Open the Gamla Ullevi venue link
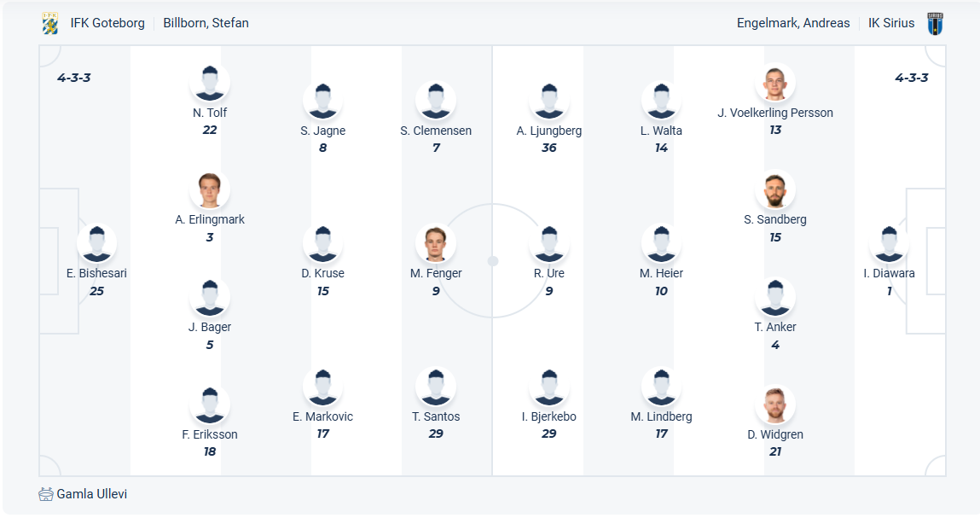The width and height of the screenshot is (980, 518). (x=92, y=494)
